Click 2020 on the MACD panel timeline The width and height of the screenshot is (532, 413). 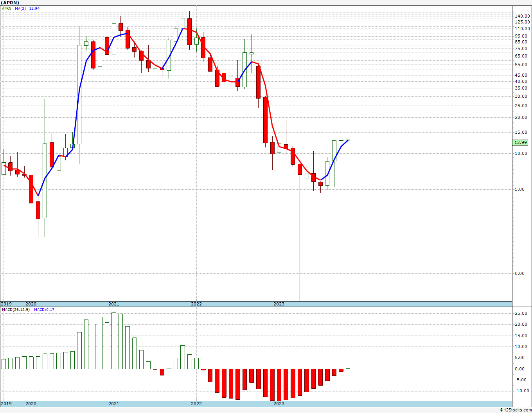(31, 404)
